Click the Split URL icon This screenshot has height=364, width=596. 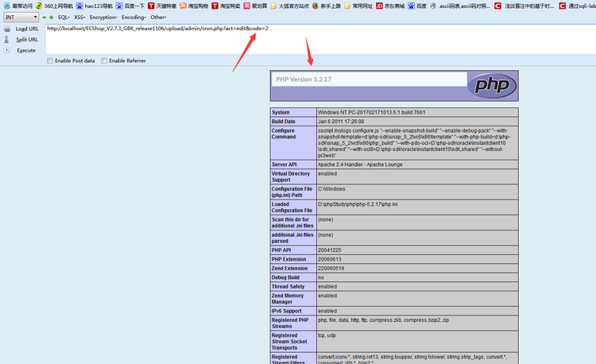pyautogui.click(x=8, y=39)
